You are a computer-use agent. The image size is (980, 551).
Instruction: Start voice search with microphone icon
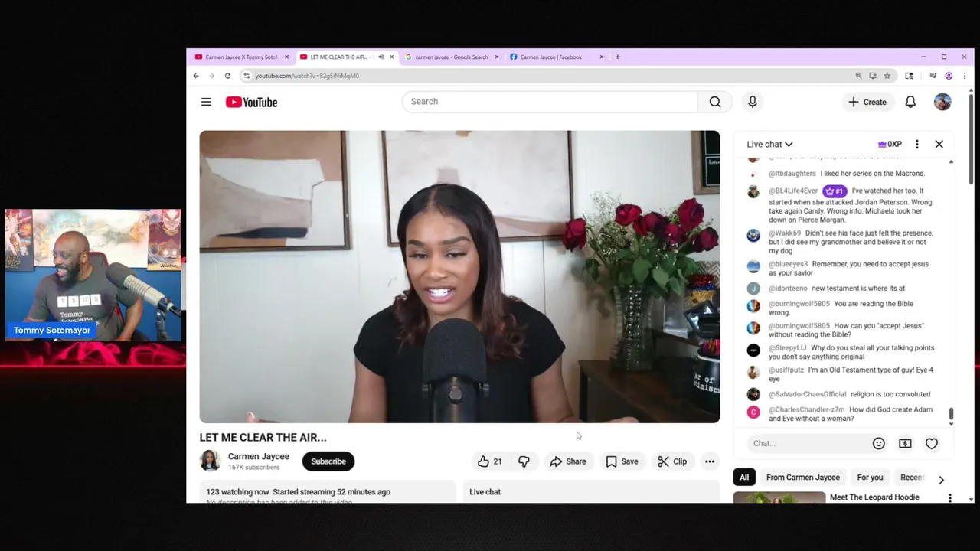752,102
